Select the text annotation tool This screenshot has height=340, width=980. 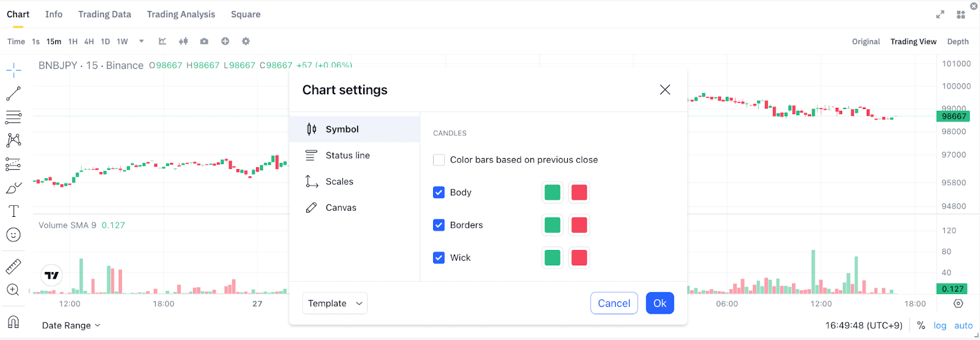coord(13,211)
